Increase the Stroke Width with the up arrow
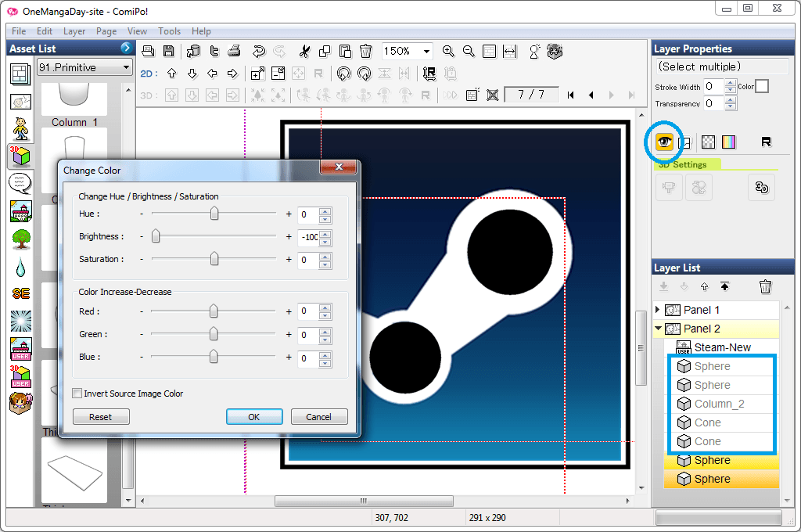Screen dimensions: 801x532 pos(731,83)
